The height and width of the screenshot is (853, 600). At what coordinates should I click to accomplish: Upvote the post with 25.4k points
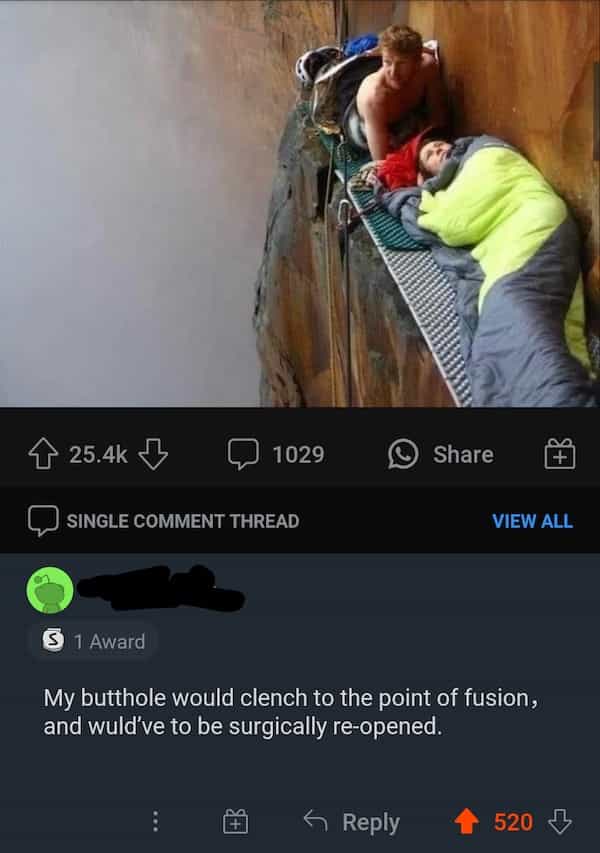coord(43,454)
